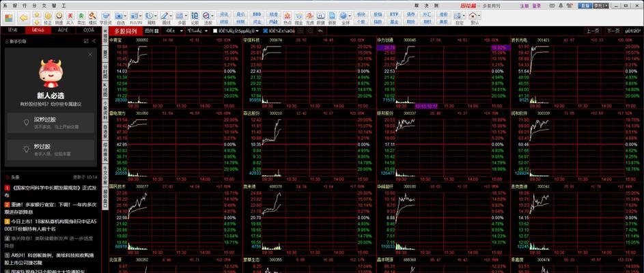Open the 选股 dropdown arrow

click(213, 15)
